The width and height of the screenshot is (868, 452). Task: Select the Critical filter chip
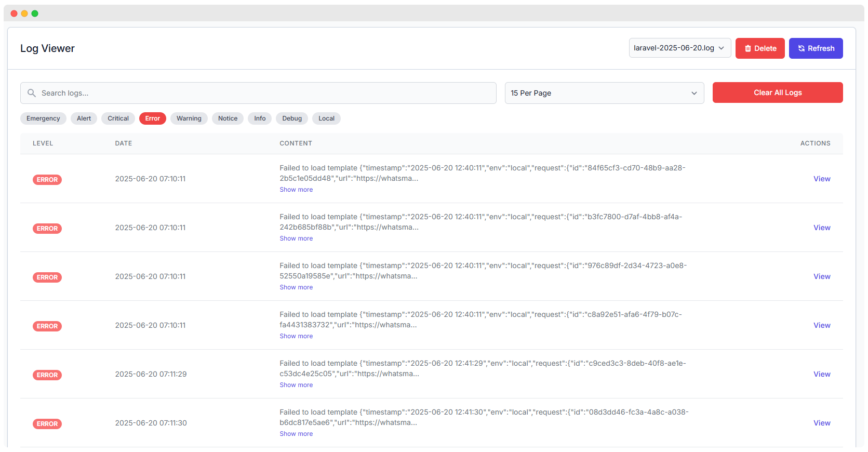pos(118,118)
